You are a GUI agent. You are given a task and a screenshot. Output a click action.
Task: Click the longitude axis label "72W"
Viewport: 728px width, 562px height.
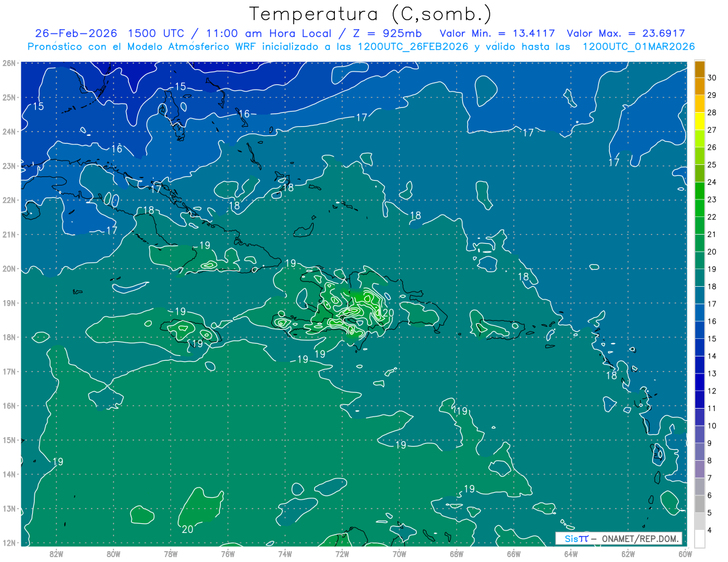click(342, 554)
